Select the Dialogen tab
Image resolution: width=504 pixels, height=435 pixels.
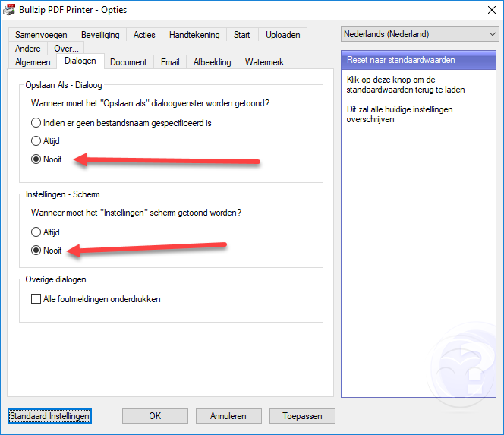(80, 61)
